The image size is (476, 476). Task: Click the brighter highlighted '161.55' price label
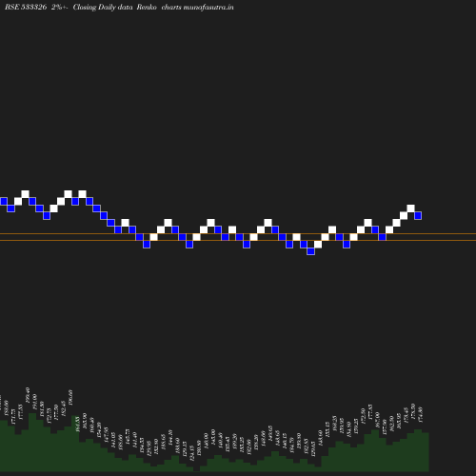tap(77, 425)
